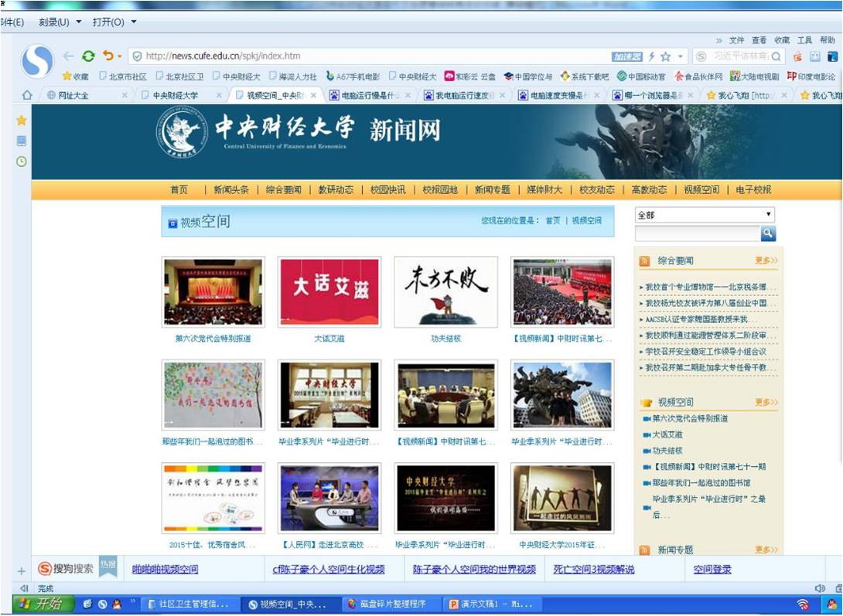Click breadcrumb link 首页

[553, 221]
